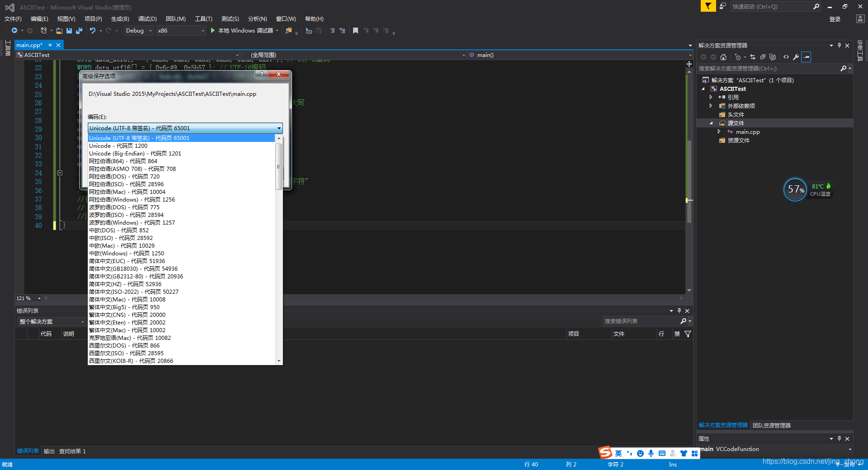Pin the Error List panel
Screen dimensions: 868x470
(x=679, y=311)
